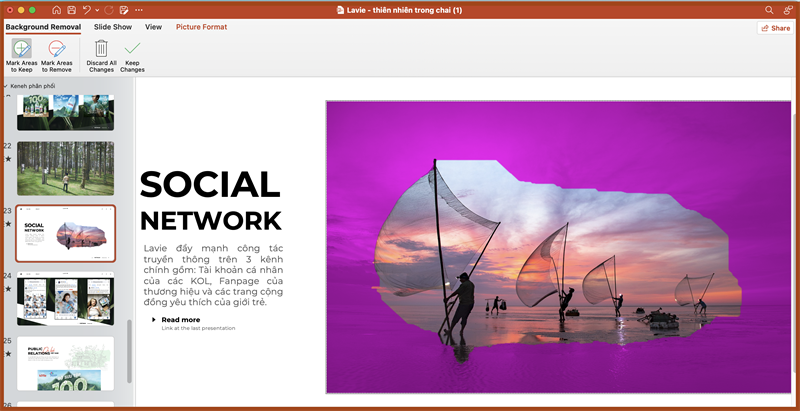Open the View tab
800x411 pixels.
click(x=153, y=27)
